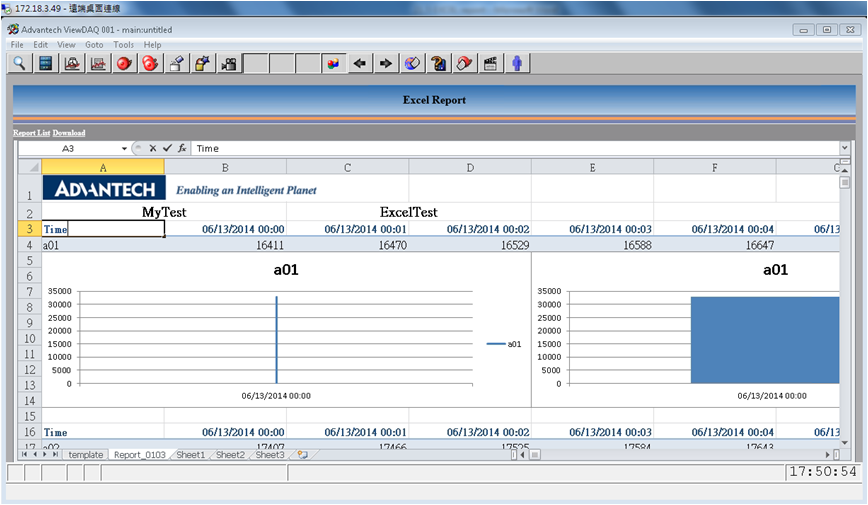Screen dimensions: 868x505
Task: Click the blue person login icon
Action: [516, 64]
